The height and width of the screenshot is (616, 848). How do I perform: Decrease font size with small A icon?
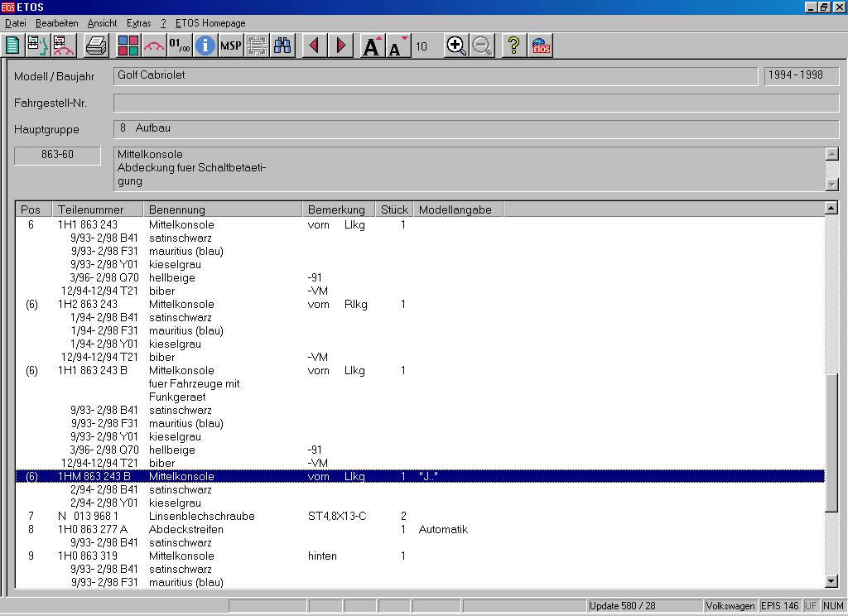(397, 46)
